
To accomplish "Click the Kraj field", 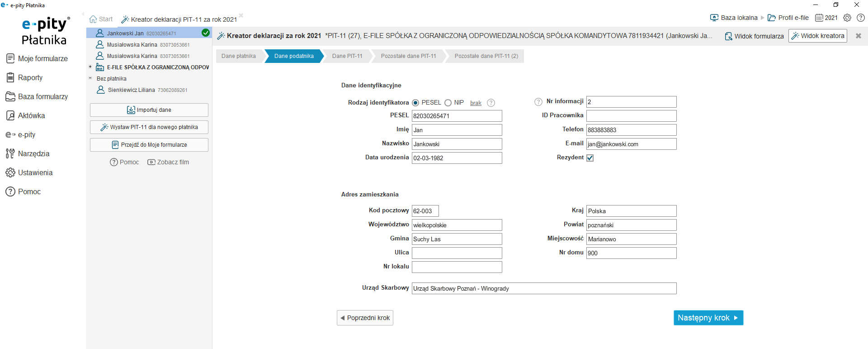I will pos(632,211).
